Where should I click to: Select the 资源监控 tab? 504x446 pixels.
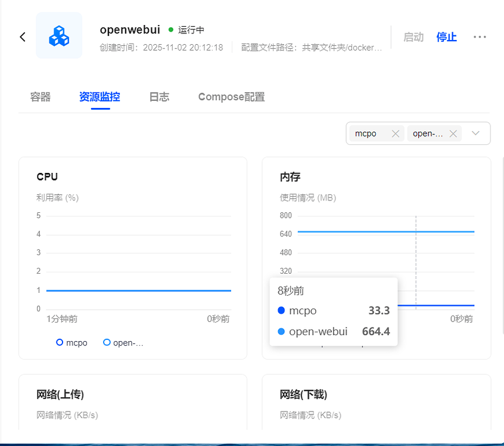click(99, 97)
